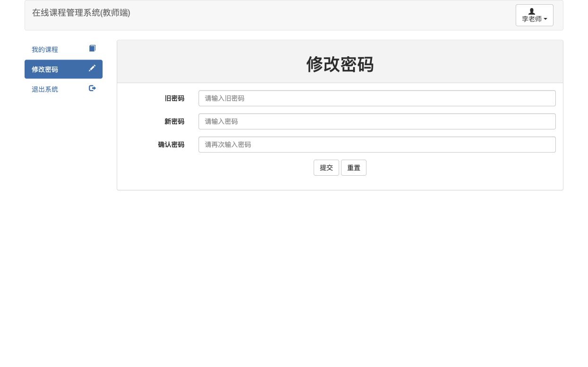
Task: Select 修改密码 in the sidebar
Action: [x=63, y=69]
